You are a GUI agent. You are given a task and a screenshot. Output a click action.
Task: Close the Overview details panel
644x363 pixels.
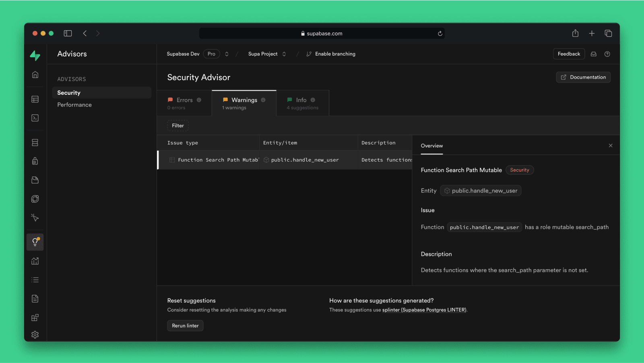click(611, 145)
